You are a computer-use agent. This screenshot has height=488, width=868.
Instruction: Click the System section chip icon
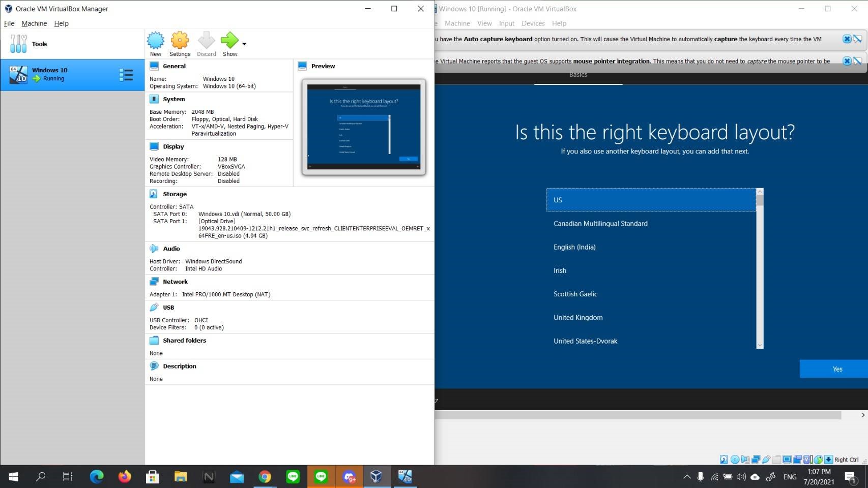154,99
